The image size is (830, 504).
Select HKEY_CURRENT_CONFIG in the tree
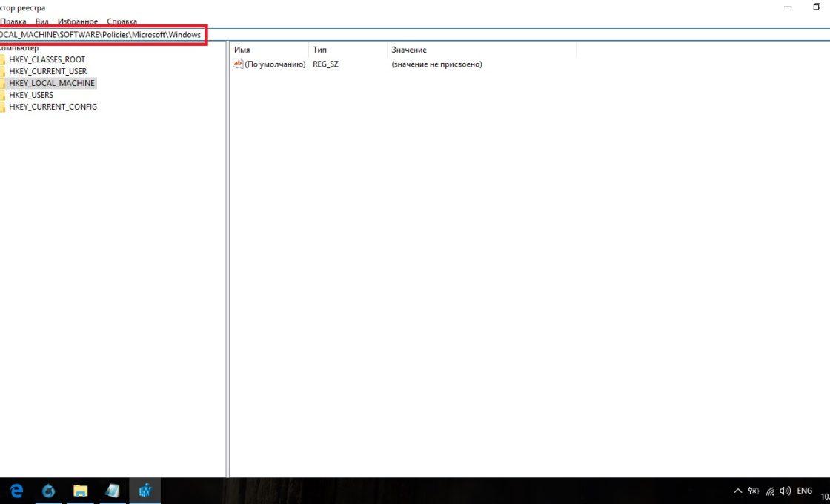tap(53, 107)
